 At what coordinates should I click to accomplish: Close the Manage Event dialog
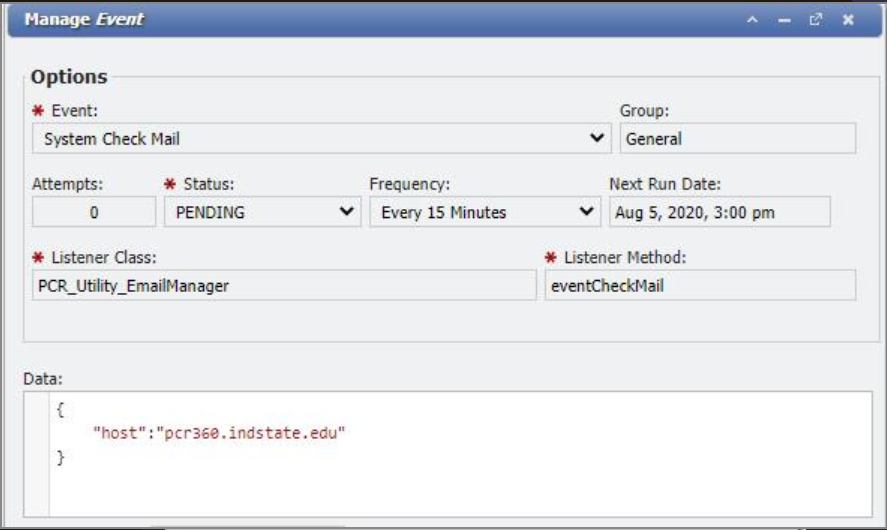tap(847, 20)
